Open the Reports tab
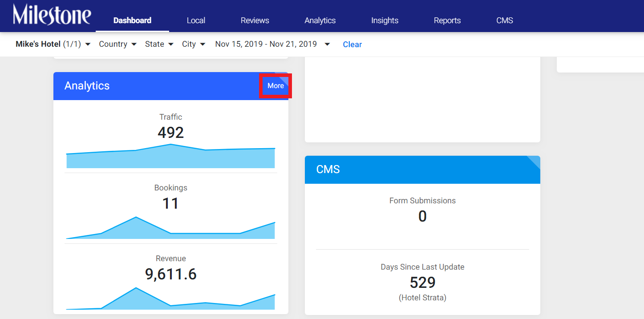This screenshot has height=319, width=644. pyautogui.click(x=447, y=20)
